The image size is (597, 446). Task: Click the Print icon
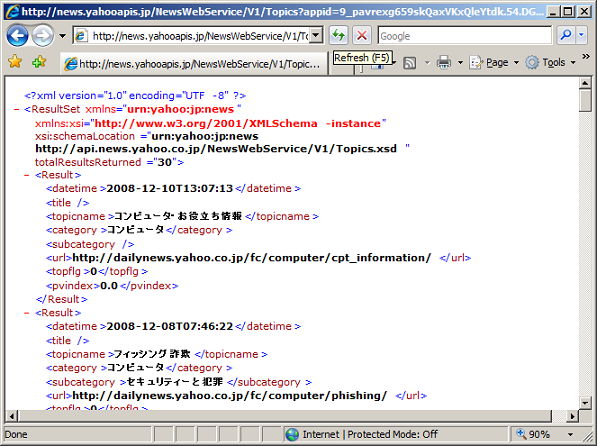click(x=444, y=62)
